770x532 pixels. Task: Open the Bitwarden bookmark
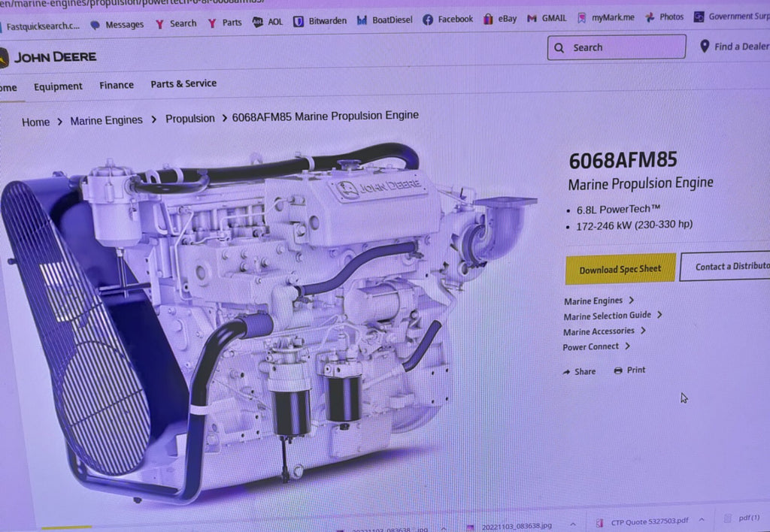(320, 21)
